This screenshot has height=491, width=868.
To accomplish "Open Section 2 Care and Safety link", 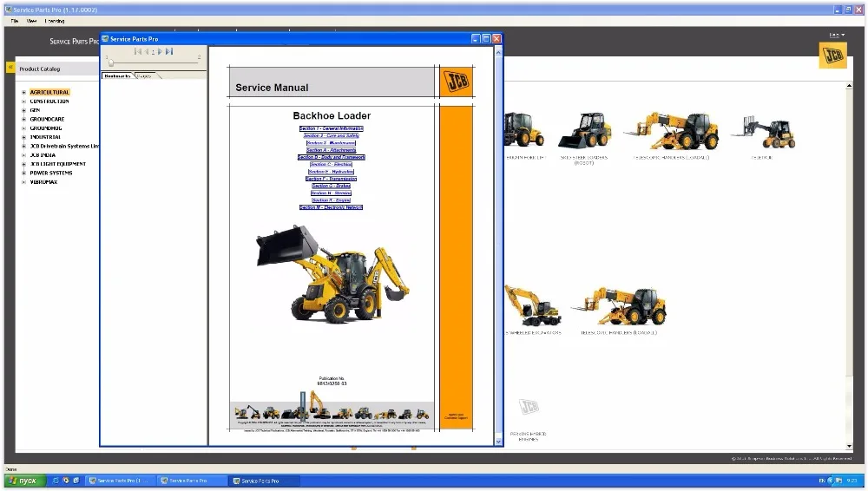I will pyautogui.click(x=332, y=135).
